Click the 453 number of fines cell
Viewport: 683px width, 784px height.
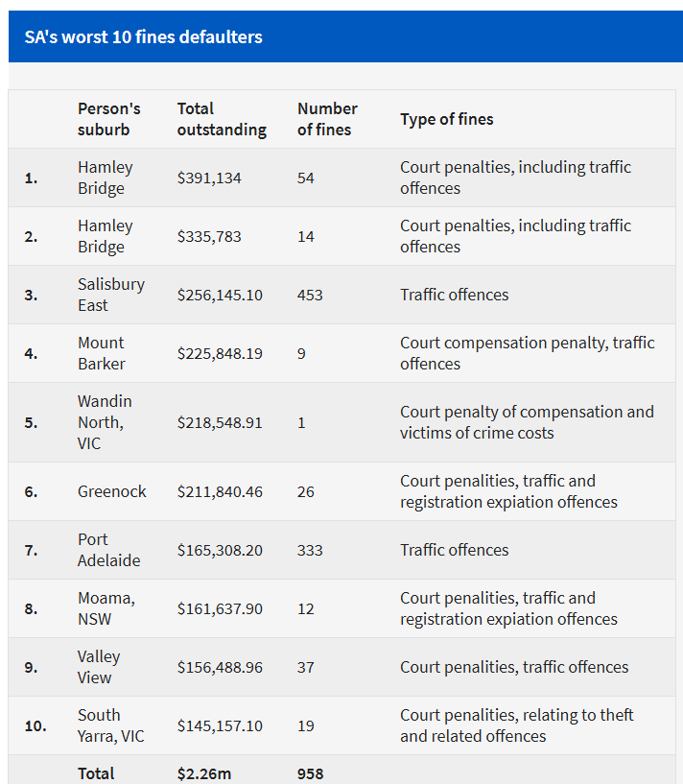310,295
